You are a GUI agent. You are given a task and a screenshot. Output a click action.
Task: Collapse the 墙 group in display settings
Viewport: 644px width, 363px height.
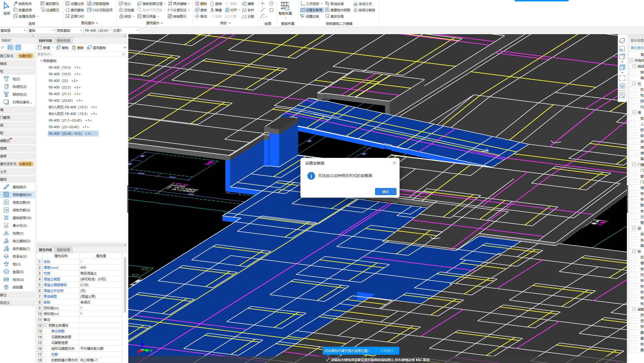(634, 112)
